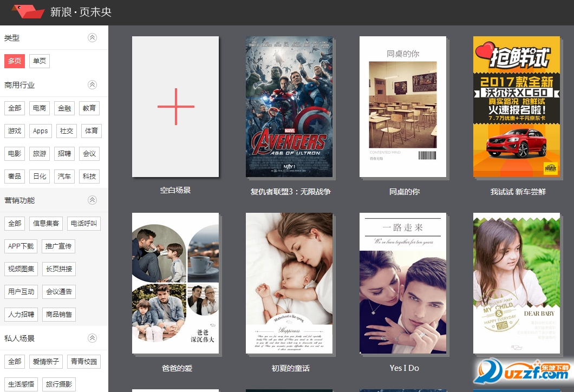This screenshot has height=392, width=574.
Task: Filter by 招聘 industry
Action: [x=64, y=154]
